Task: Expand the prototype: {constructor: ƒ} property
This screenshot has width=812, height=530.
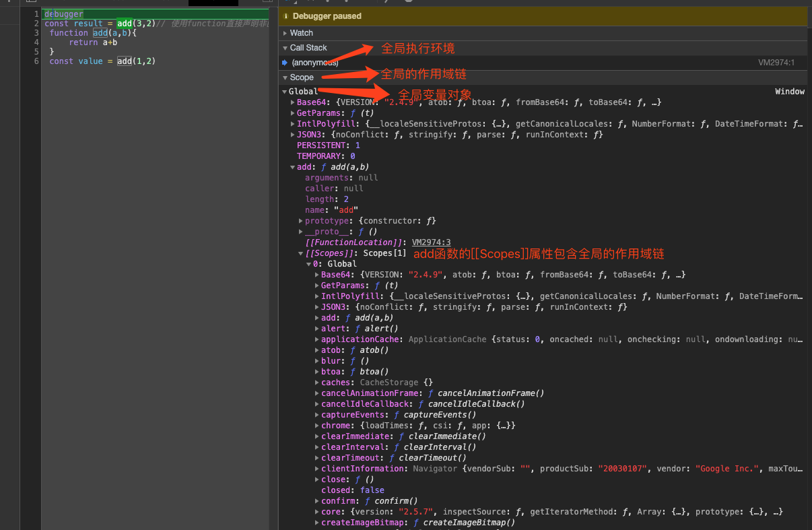Action: (301, 221)
